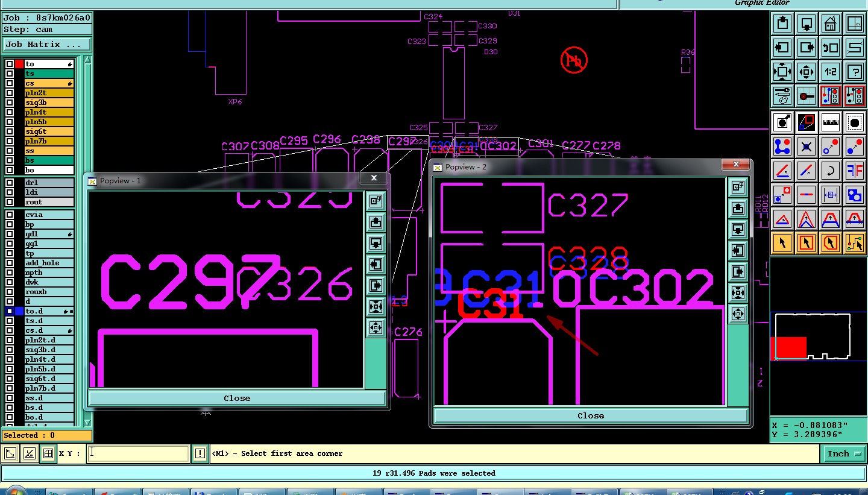This screenshot has width=868, height=495.
Task: Click Close in Popview - 1
Action: [x=237, y=398]
